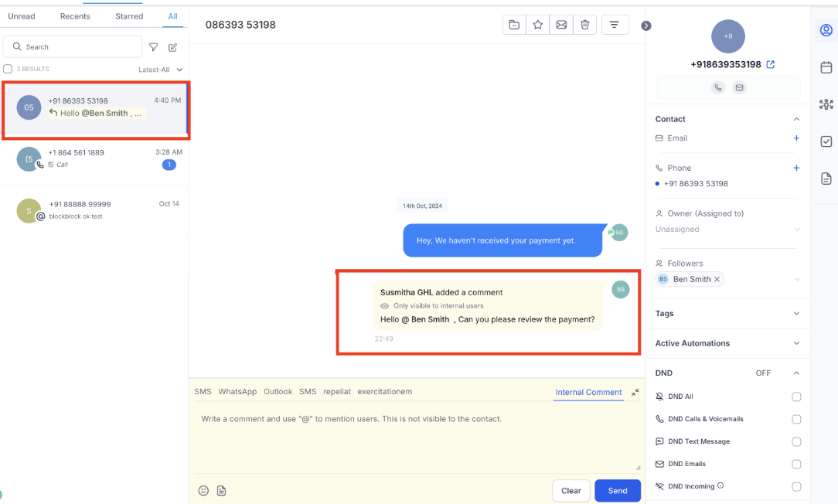
Task: Compose new message with pencil icon
Action: pyautogui.click(x=172, y=47)
